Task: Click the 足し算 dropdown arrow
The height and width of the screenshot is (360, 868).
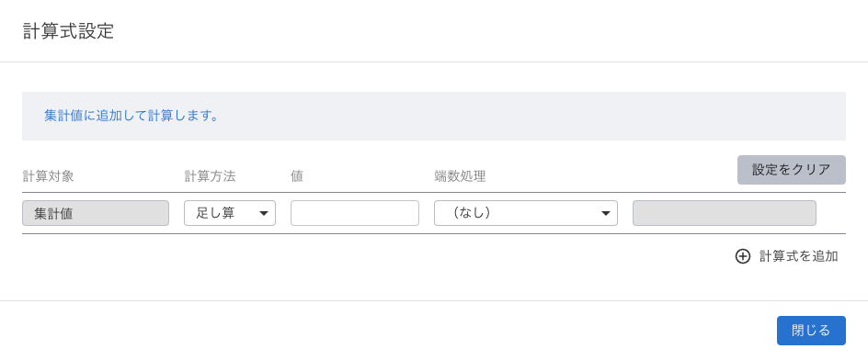Action: coord(264,213)
